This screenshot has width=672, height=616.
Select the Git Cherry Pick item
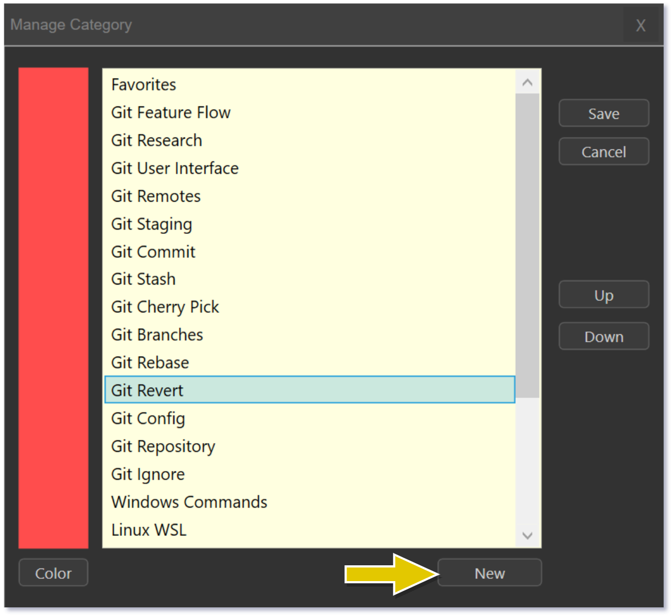pyautogui.click(x=165, y=307)
